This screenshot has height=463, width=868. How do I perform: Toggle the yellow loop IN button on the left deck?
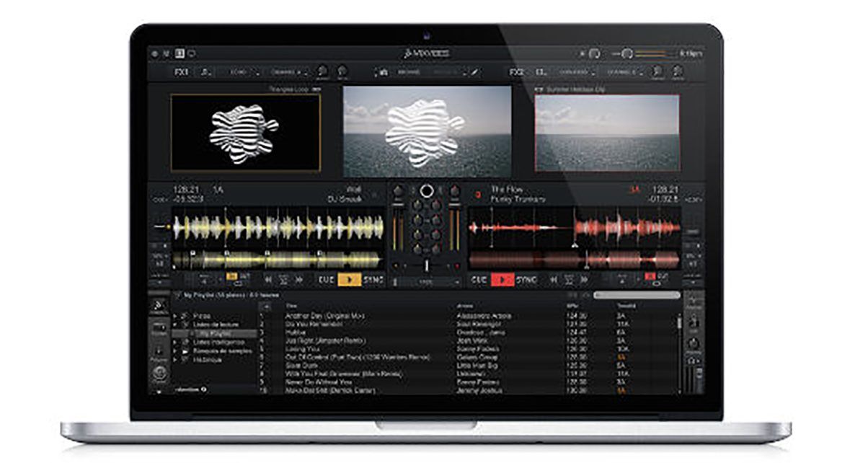point(231,275)
